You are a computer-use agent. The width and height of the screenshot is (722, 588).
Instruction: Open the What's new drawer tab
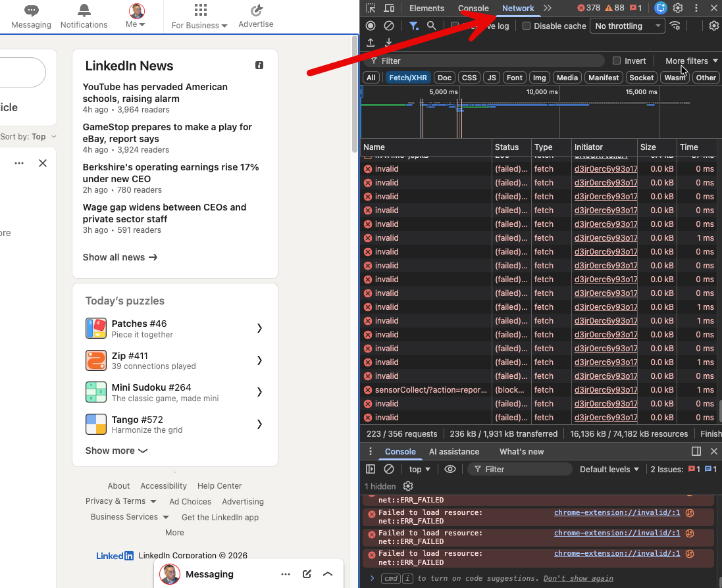tap(522, 452)
